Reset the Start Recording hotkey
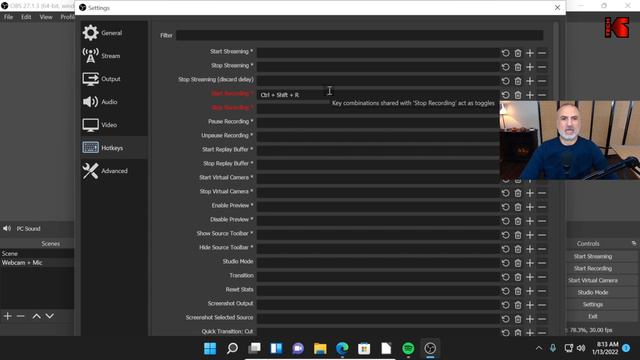 [505, 95]
